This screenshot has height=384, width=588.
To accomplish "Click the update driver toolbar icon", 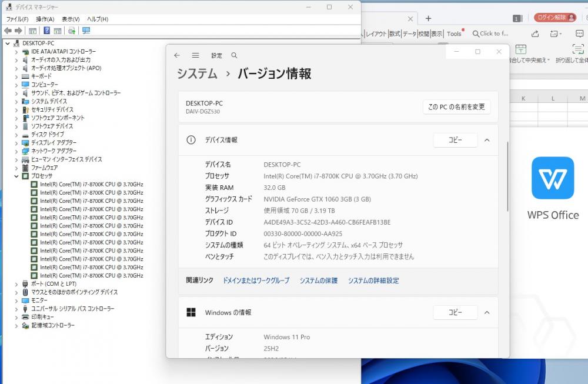I will coord(72,31).
